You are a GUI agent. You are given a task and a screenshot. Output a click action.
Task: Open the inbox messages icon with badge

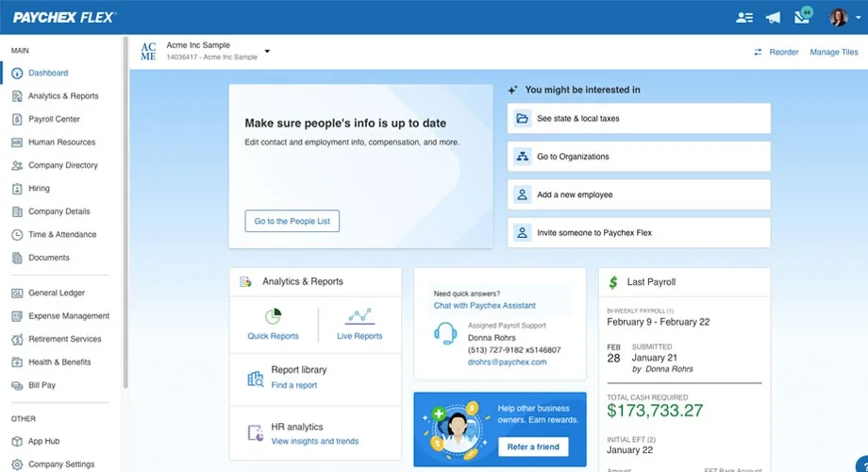tap(803, 17)
